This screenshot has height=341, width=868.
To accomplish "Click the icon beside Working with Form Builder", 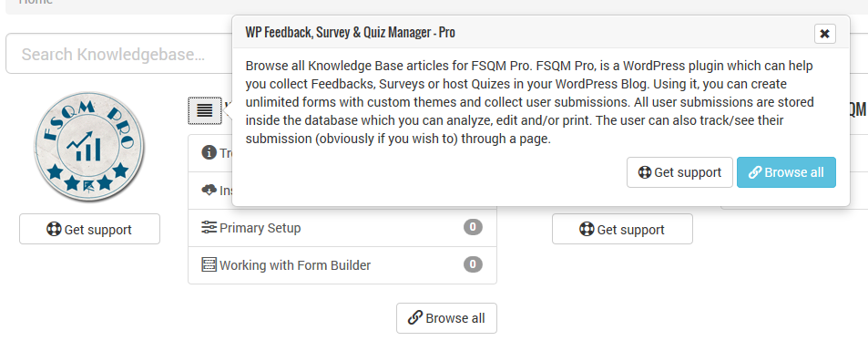I will [209, 265].
